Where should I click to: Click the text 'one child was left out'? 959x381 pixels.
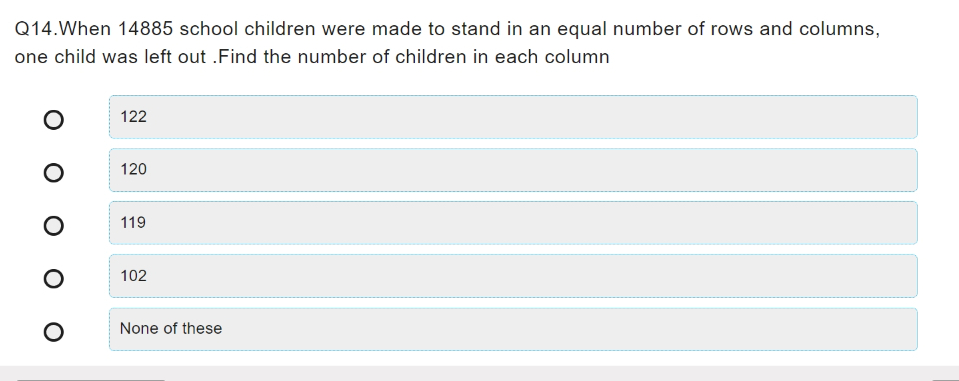tap(110, 57)
